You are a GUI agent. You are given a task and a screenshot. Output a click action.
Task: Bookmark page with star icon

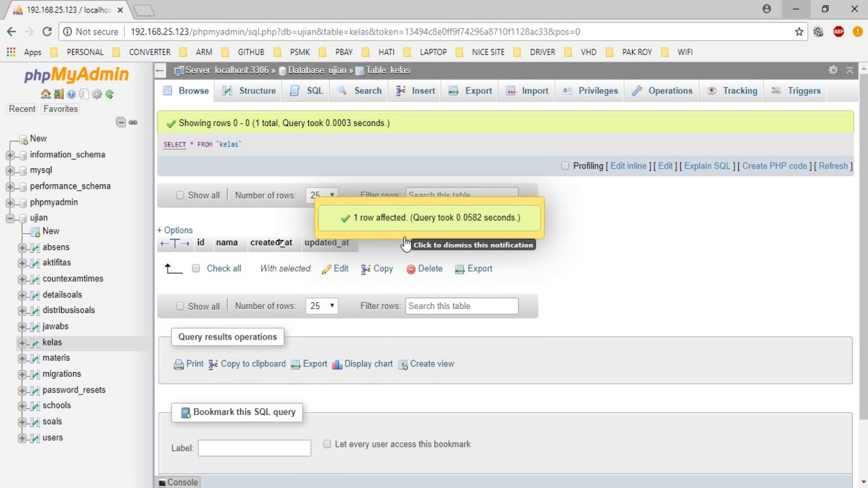pos(799,31)
